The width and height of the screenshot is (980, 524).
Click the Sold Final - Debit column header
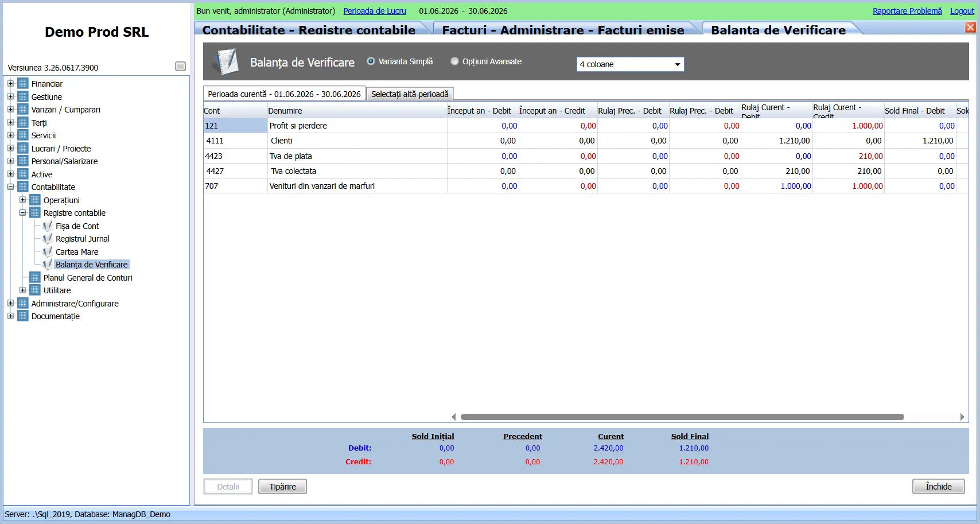click(920, 111)
